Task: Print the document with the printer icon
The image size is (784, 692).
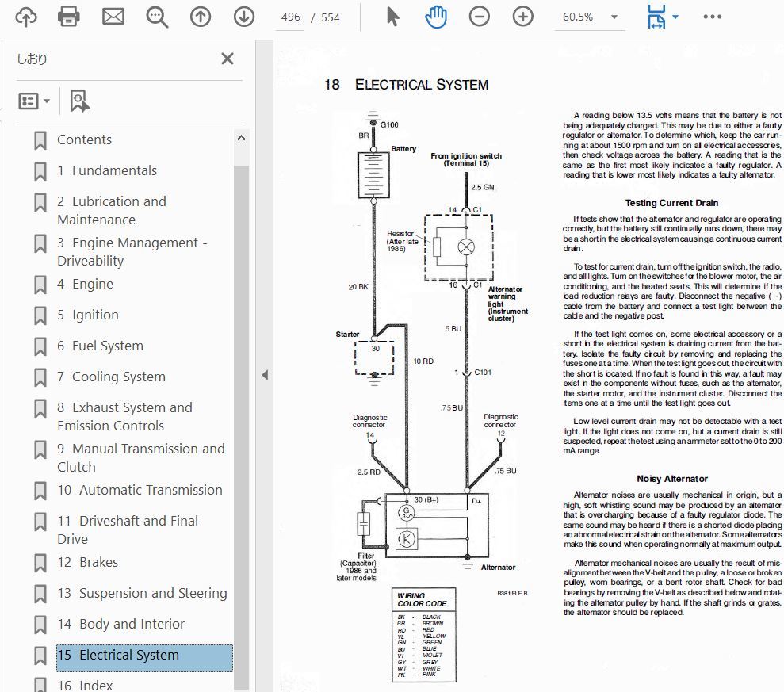Action: 68,17
